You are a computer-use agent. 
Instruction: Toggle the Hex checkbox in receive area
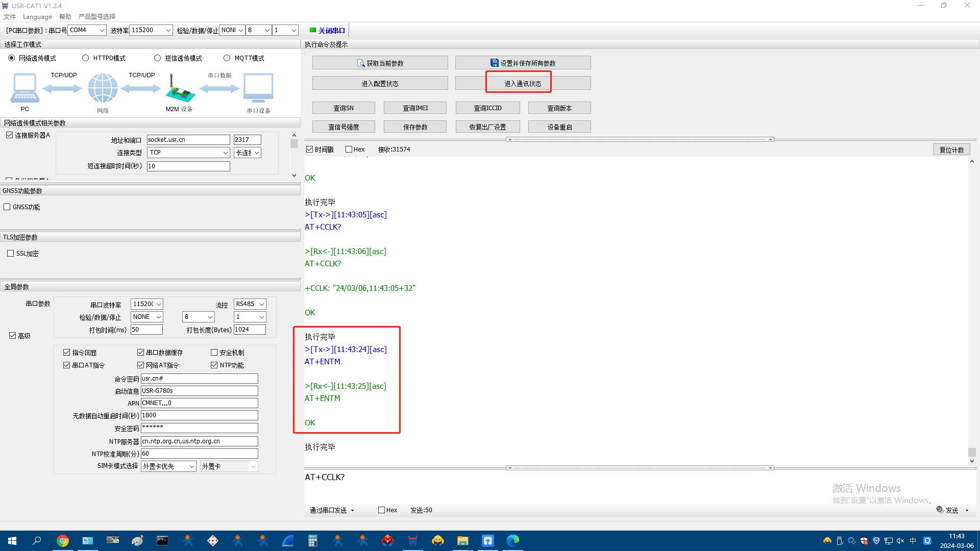click(349, 149)
